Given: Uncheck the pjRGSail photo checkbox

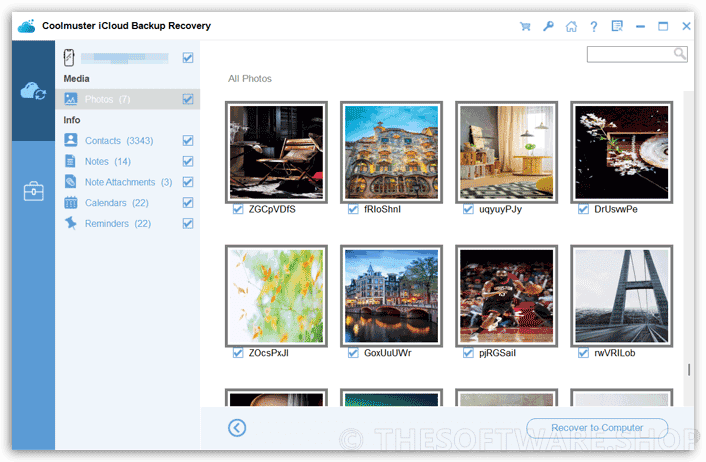Looking at the screenshot, I should [x=468, y=353].
